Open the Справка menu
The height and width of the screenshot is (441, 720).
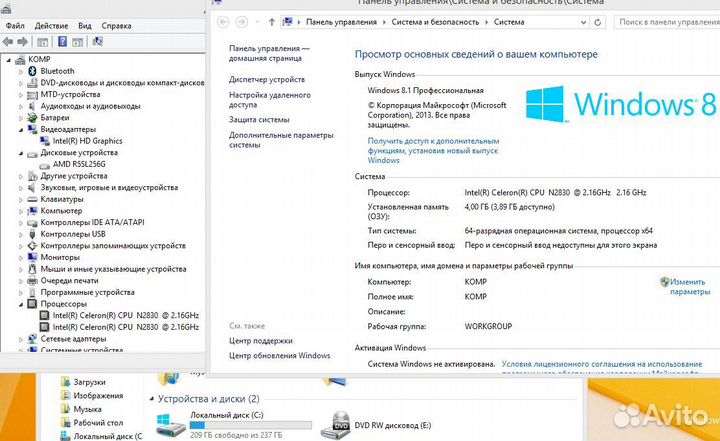click(117, 26)
